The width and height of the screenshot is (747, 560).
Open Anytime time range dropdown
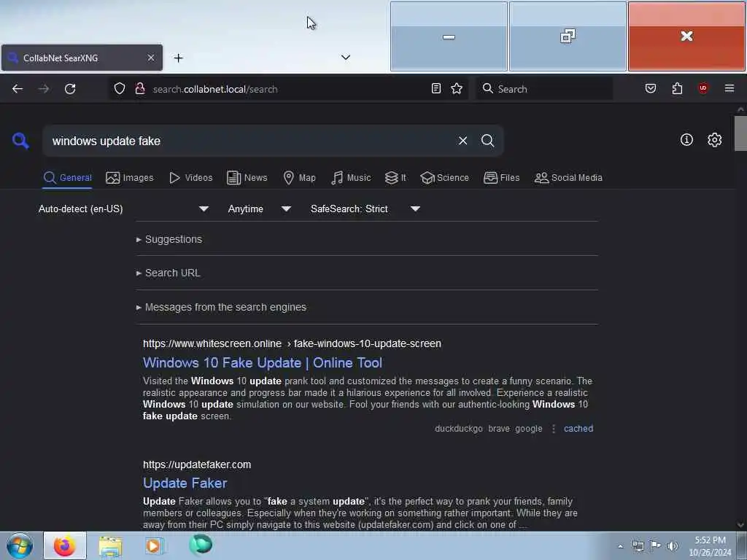coord(259,209)
